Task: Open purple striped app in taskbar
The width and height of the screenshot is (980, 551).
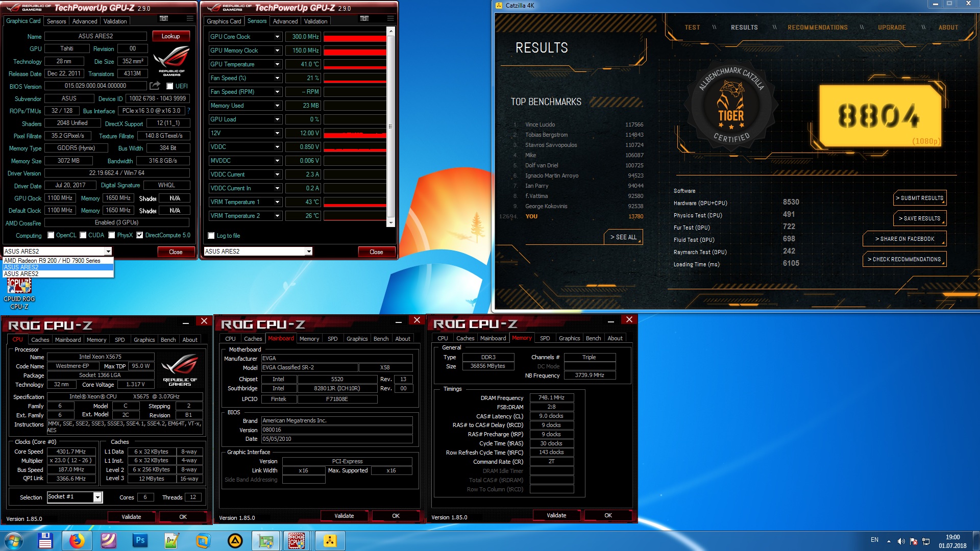Action: [108, 541]
